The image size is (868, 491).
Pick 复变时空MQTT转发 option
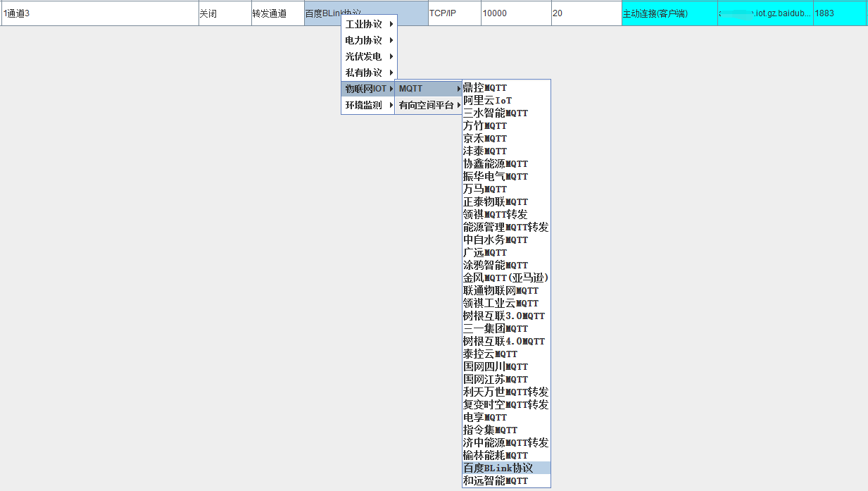tap(506, 404)
